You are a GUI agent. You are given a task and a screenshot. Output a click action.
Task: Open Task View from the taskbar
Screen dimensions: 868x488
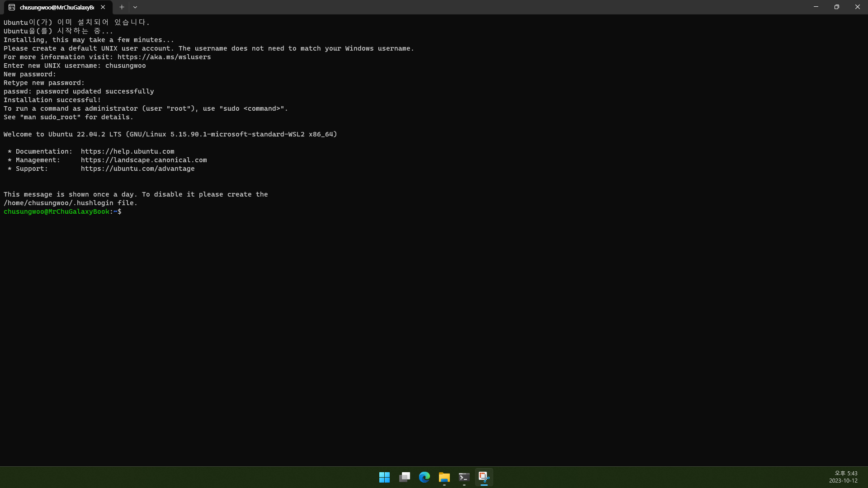tap(405, 477)
